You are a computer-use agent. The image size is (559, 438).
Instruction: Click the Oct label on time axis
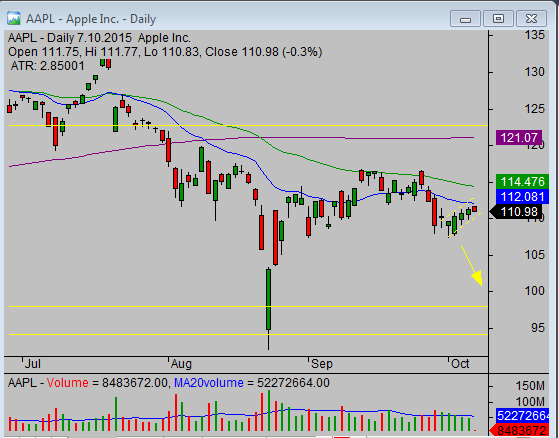pyautogui.click(x=460, y=364)
